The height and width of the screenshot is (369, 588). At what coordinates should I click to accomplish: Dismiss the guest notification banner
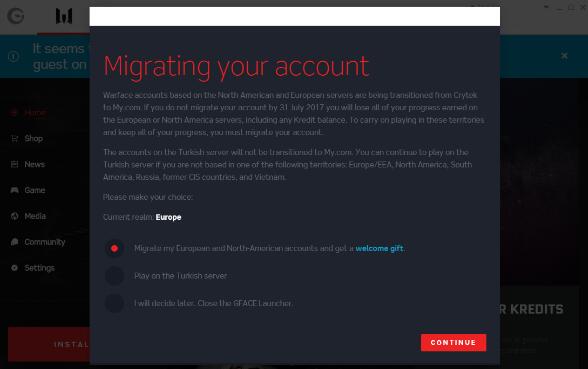[x=564, y=56]
